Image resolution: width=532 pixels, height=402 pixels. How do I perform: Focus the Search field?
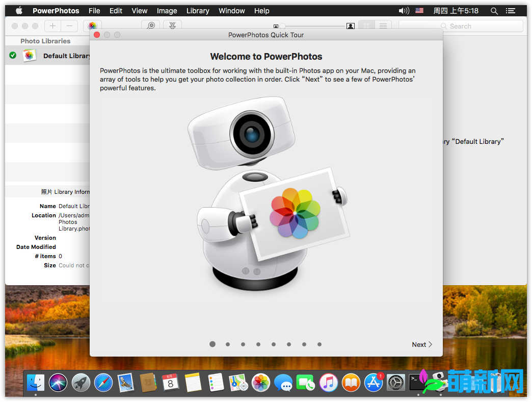pyautogui.click(x=461, y=26)
